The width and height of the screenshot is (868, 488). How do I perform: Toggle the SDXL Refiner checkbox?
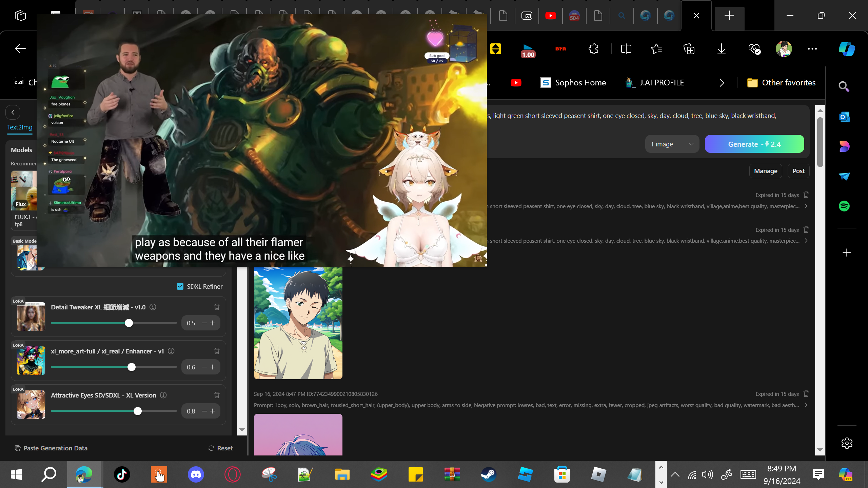coord(180,286)
